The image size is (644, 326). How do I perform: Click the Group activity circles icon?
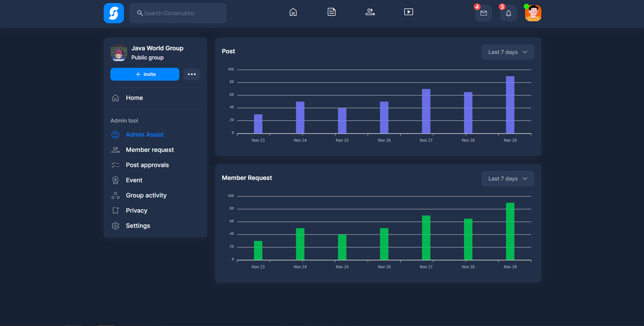point(115,195)
